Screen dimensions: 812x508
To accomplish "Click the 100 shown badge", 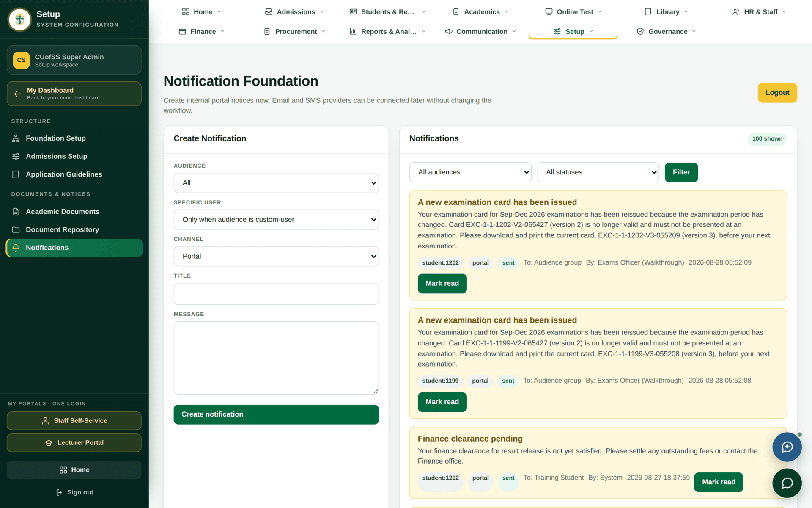I will 767,139.
